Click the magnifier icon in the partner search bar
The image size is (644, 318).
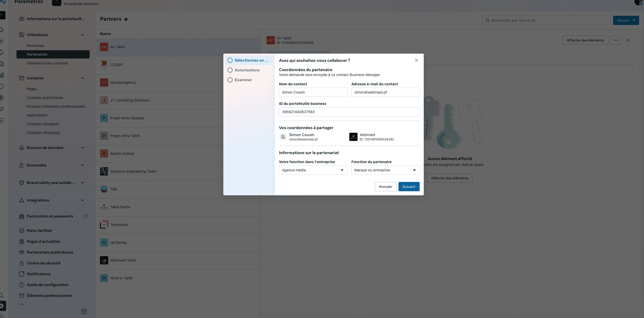coord(487,20)
